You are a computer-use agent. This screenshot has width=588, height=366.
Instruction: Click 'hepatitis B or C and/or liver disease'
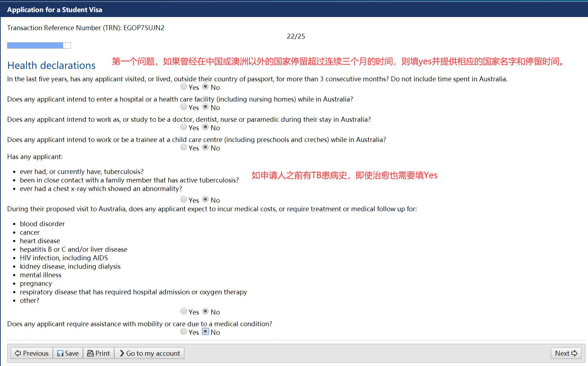point(74,249)
